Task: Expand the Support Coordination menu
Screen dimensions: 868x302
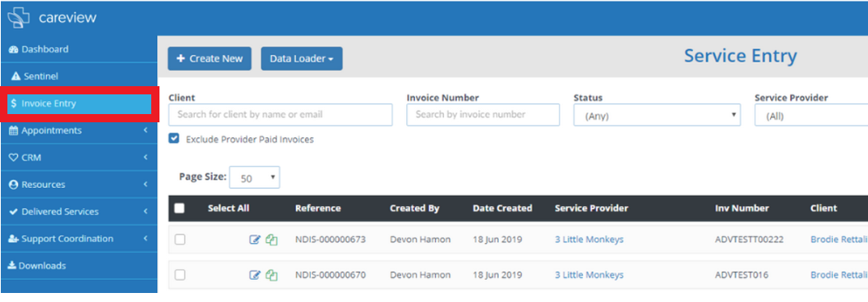Action: [79, 238]
